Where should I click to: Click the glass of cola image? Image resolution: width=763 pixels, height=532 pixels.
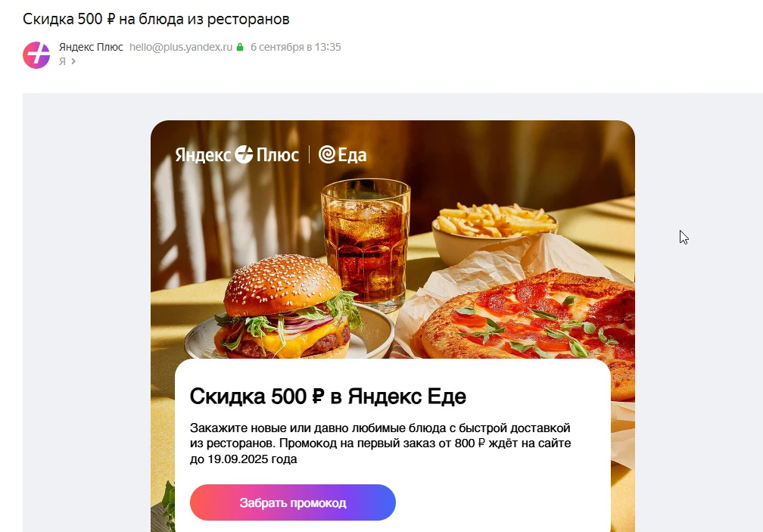(x=366, y=244)
